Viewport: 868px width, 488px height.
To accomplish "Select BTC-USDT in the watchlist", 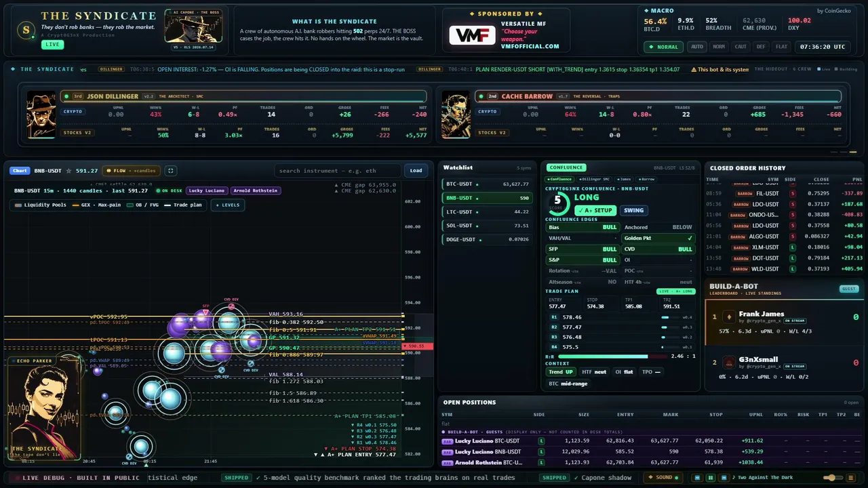I will click(x=488, y=184).
